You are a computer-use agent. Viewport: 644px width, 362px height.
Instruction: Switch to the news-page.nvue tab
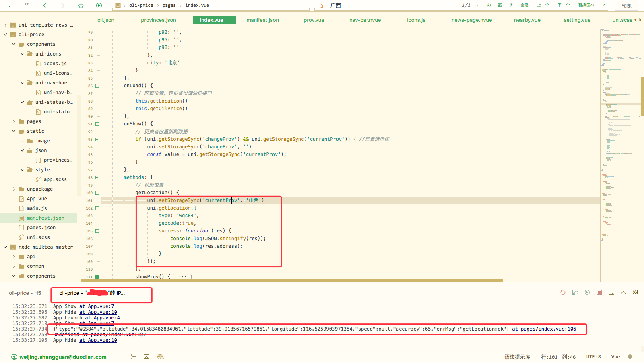(472, 20)
